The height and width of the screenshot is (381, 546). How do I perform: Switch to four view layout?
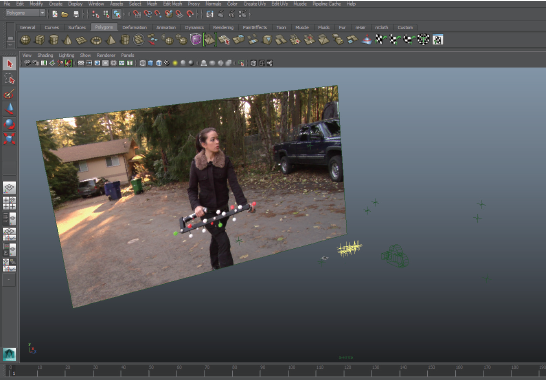[9, 203]
